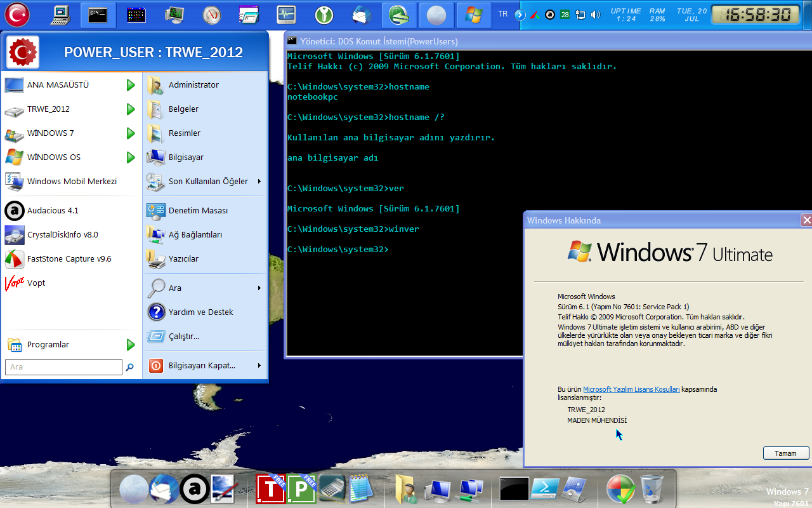Open the Notepad icon in the dock
812x508 pixels.
tap(362, 489)
